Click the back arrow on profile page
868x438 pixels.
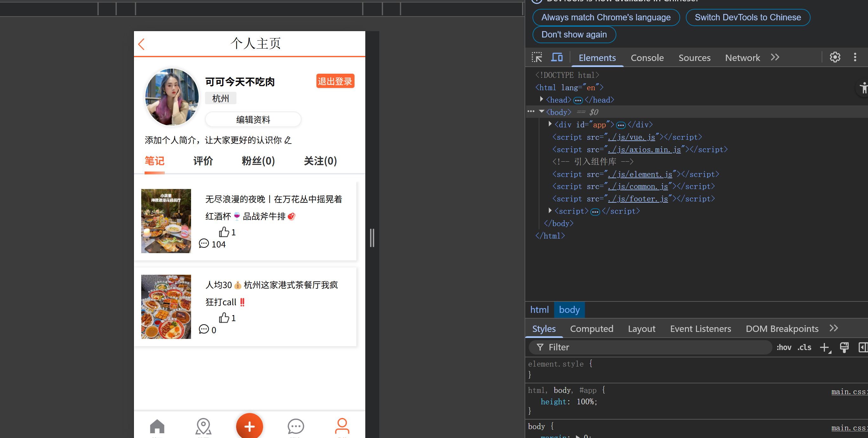click(x=141, y=44)
